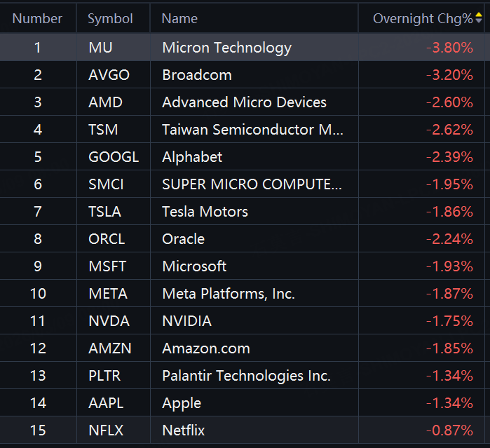Select the MU ticker symbol
This screenshot has height=448, width=490.
[100, 48]
